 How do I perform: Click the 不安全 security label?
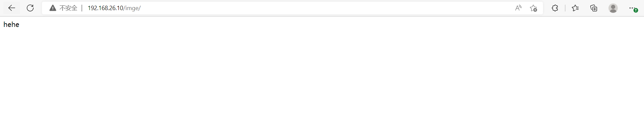[x=68, y=8]
